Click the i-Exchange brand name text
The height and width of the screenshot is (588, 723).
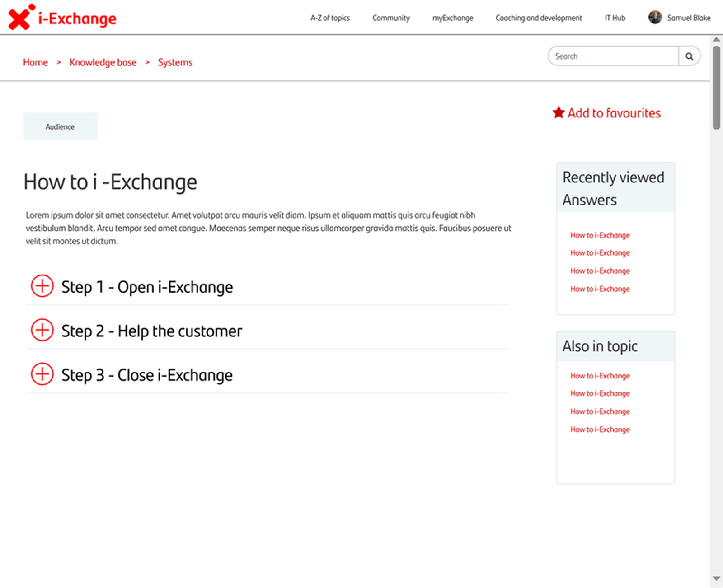[77, 19]
